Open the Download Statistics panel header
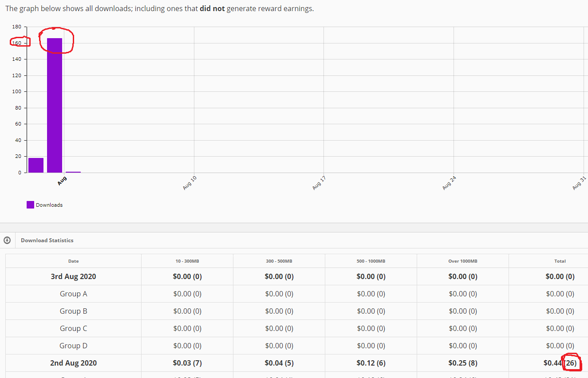The width and height of the screenshot is (588, 378). (x=47, y=240)
